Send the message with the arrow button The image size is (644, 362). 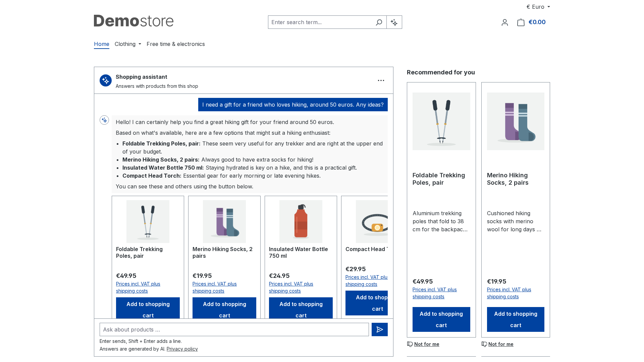[380, 329]
